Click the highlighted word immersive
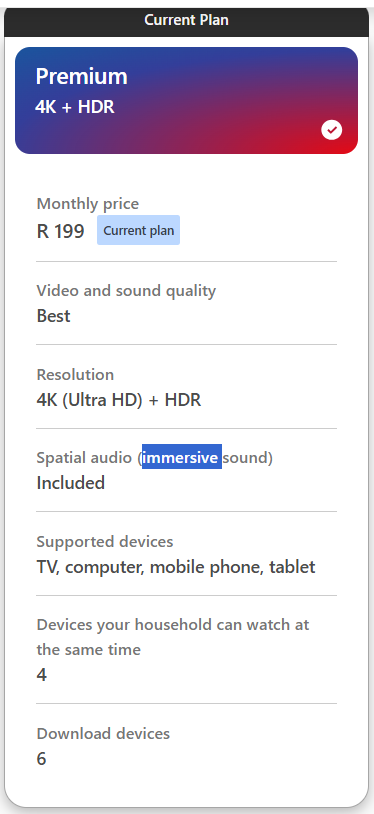This screenshot has height=814, width=374. pyautogui.click(x=182, y=457)
